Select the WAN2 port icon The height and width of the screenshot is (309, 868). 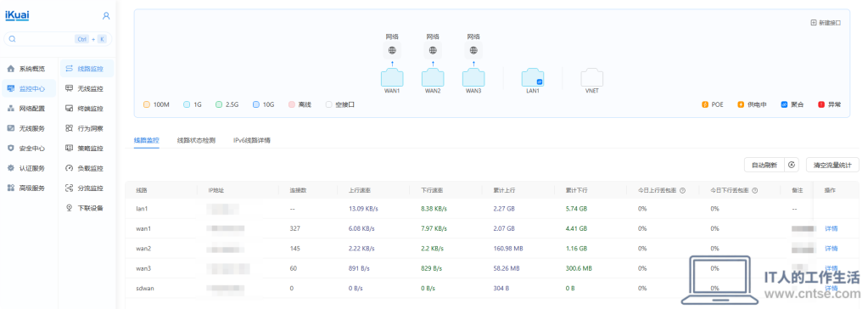tap(433, 77)
